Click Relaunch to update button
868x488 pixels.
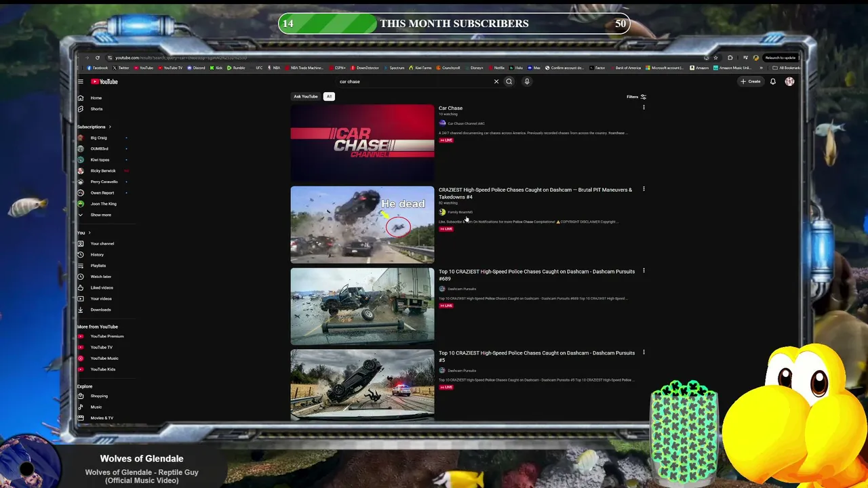tap(780, 58)
